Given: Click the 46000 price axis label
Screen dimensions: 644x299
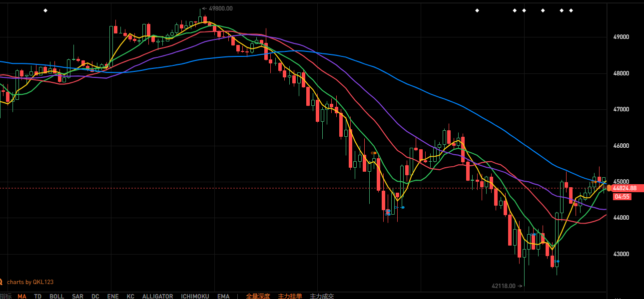Looking at the screenshot, I should point(621,146).
